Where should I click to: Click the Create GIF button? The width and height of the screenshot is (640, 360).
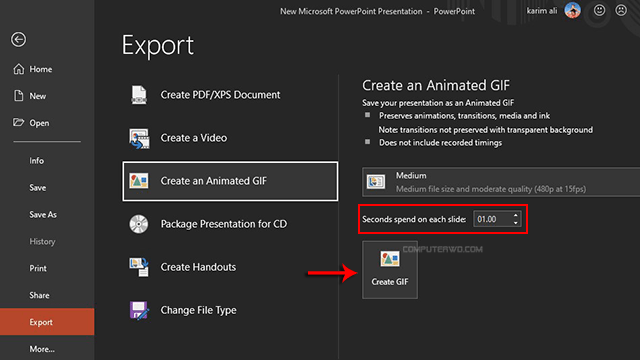click(390, 270)
